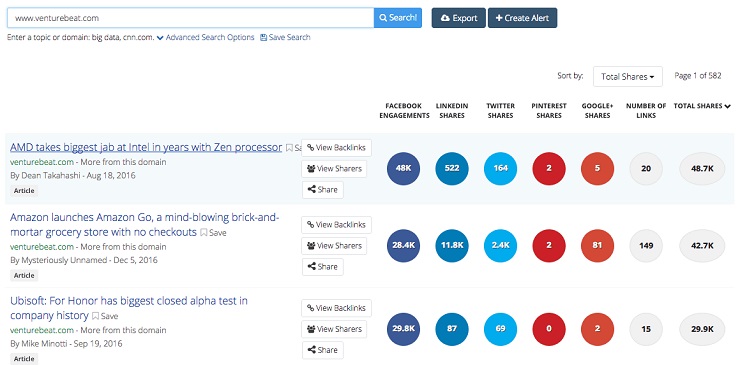Image resolution: width=740 pixels, height=365 pixels.
Task: Click the Pinterest Shares column header
Action: (x=549, y=110)
